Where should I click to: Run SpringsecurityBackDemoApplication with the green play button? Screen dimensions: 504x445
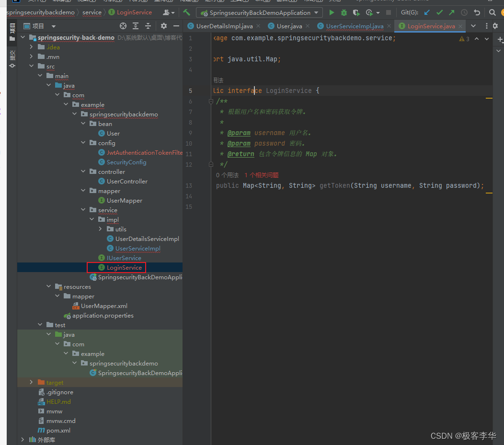tap(332, 13)
